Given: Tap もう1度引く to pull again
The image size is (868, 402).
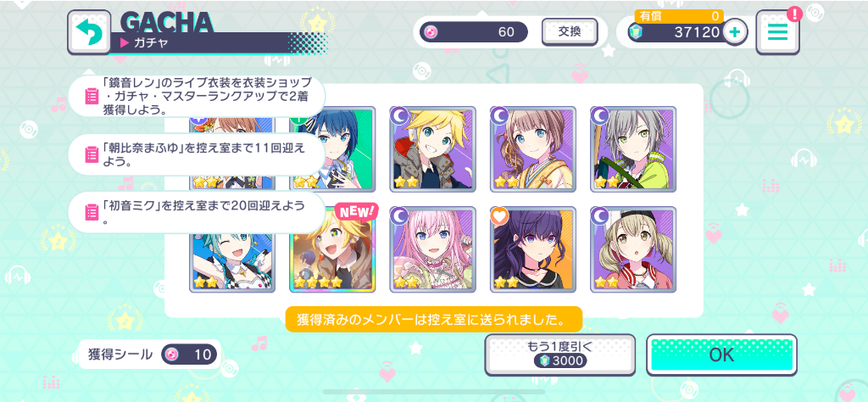Looking at the screenshot, I should coord(559,355).
